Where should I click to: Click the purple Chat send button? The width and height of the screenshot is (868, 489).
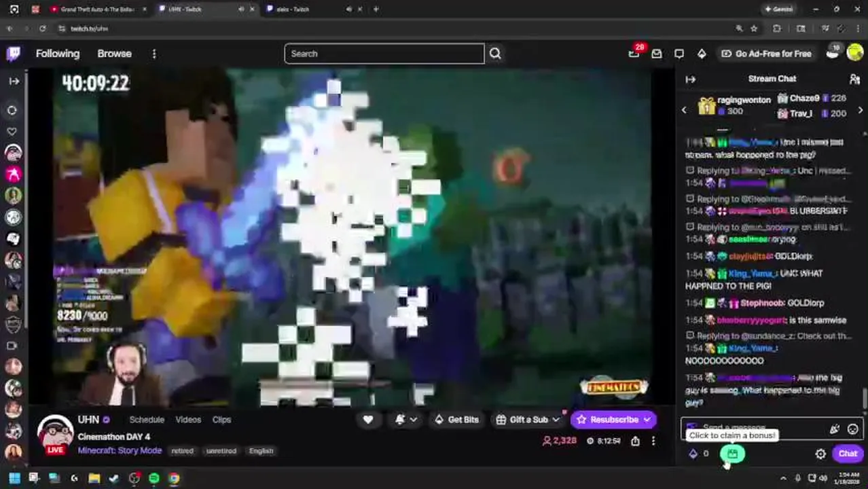point(848,454)
